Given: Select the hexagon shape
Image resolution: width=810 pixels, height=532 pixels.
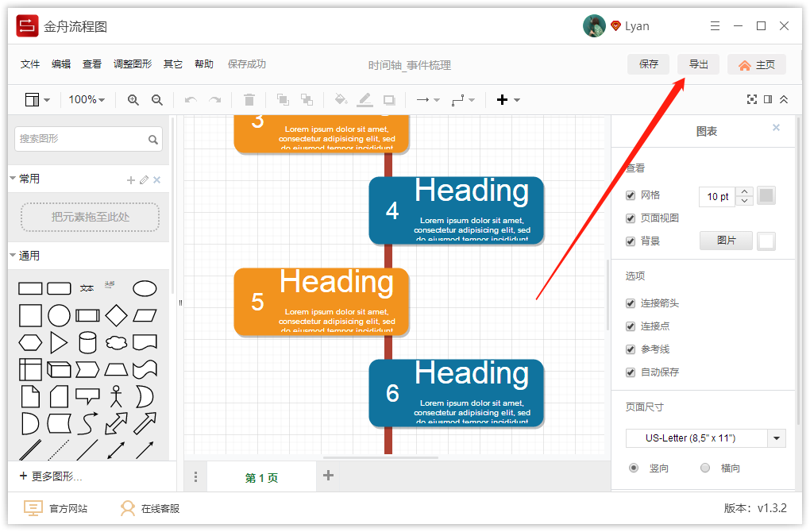Looking at the screenshot, I should click(30, 342).
